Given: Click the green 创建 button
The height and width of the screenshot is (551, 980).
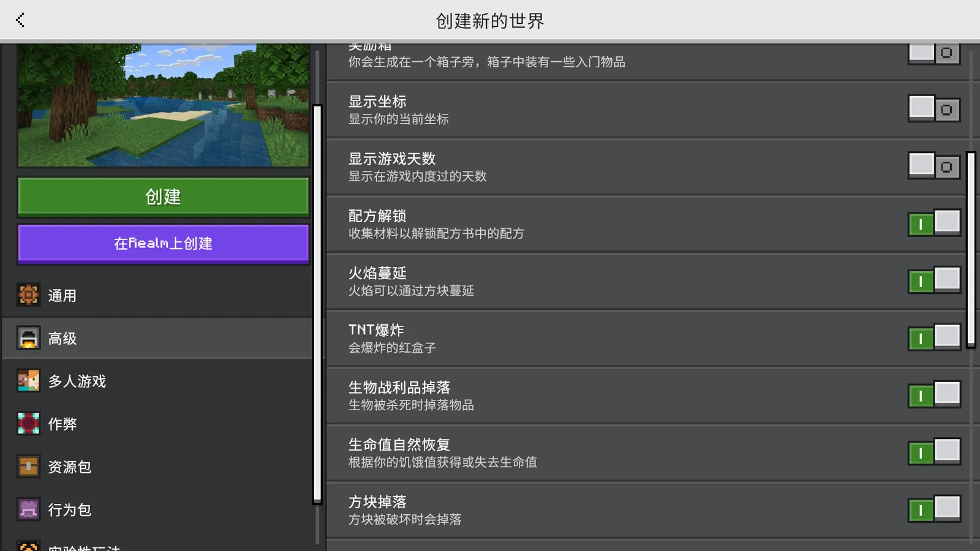Looking at the screenshot, I should [163, 197].
